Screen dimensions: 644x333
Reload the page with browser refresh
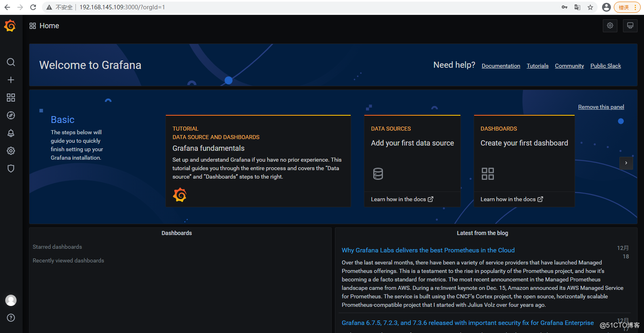[33, 7]
